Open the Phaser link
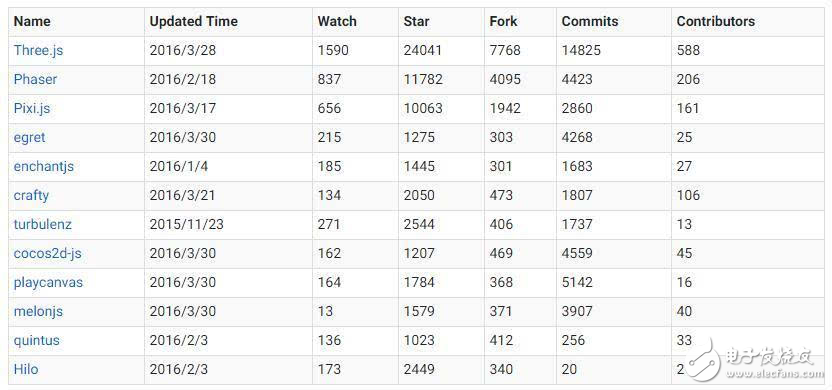 click(x=35, y=80)
